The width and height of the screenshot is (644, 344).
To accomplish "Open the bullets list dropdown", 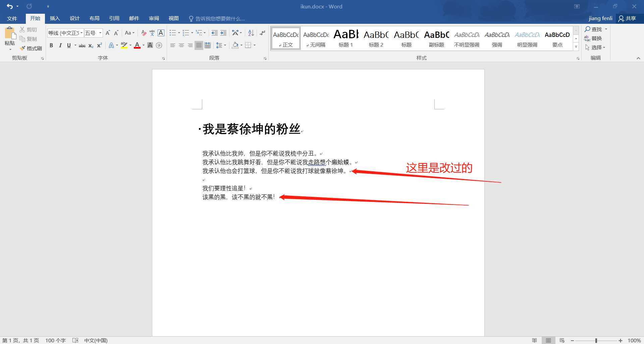I will pyautogui.click(x=179, y=33).
